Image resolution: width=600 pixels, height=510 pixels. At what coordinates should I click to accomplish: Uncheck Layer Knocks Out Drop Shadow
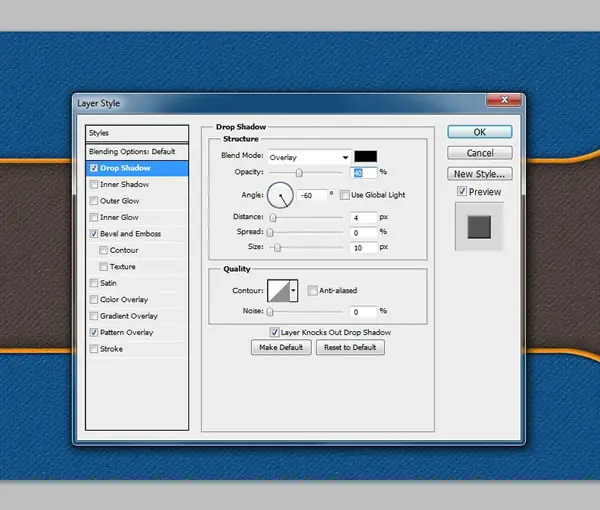click(274, 332)
